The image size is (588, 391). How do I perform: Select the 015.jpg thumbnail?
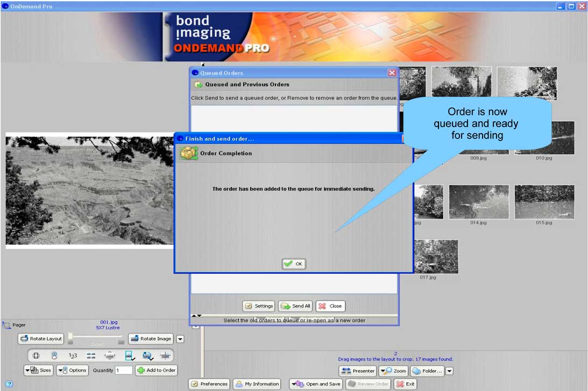tap(544, 203)
